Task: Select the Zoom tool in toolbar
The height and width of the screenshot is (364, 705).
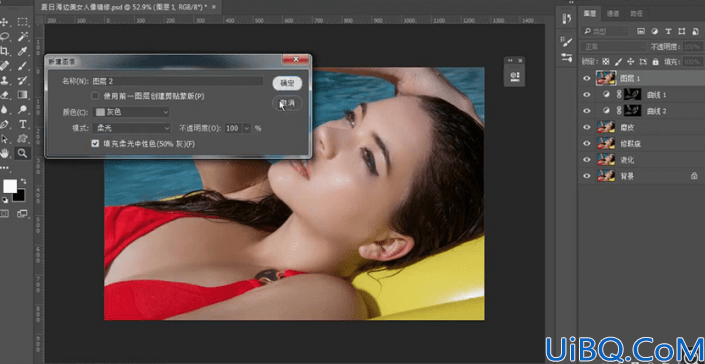Action: click(x=22, y=153)
